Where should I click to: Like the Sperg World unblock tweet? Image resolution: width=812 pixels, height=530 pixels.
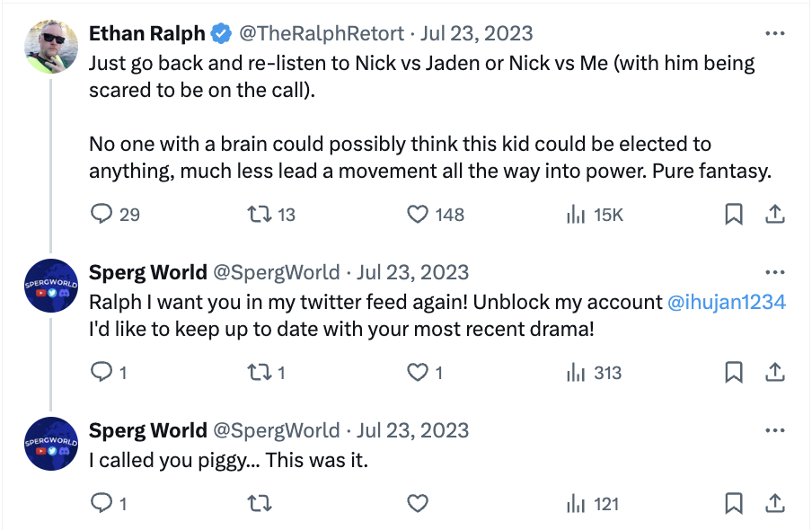tap(418, 373)
